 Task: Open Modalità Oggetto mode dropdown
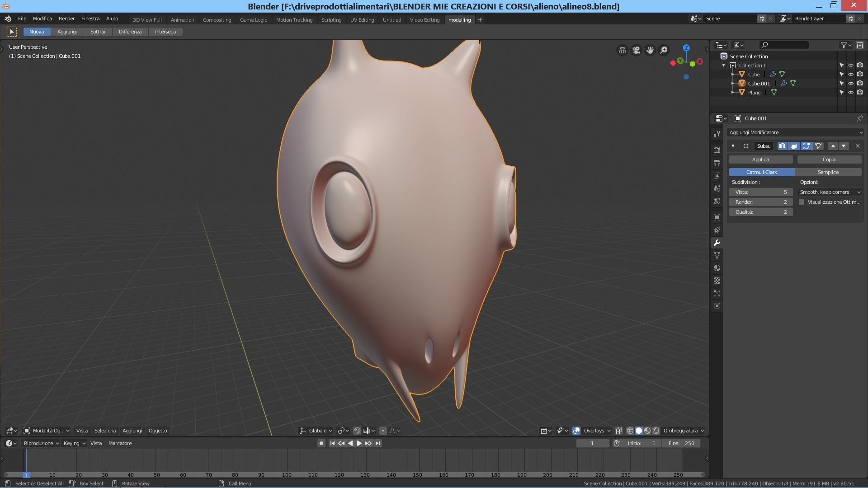tap(47, 431)
